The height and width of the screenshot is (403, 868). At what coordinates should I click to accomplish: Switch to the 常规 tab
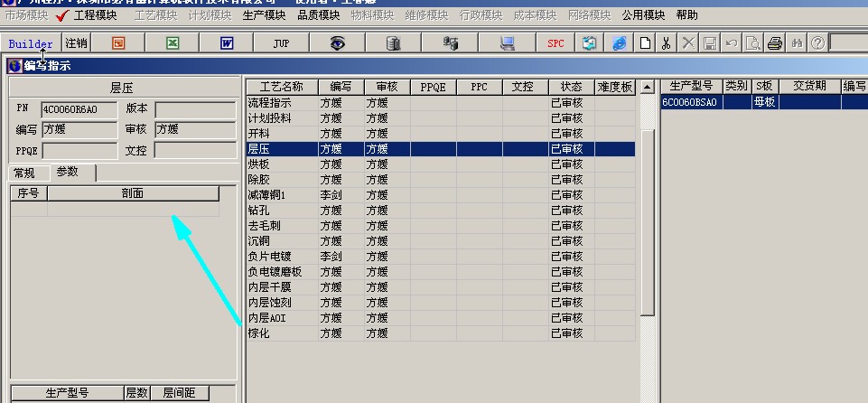pyautogui.click(x=24, y=173)
